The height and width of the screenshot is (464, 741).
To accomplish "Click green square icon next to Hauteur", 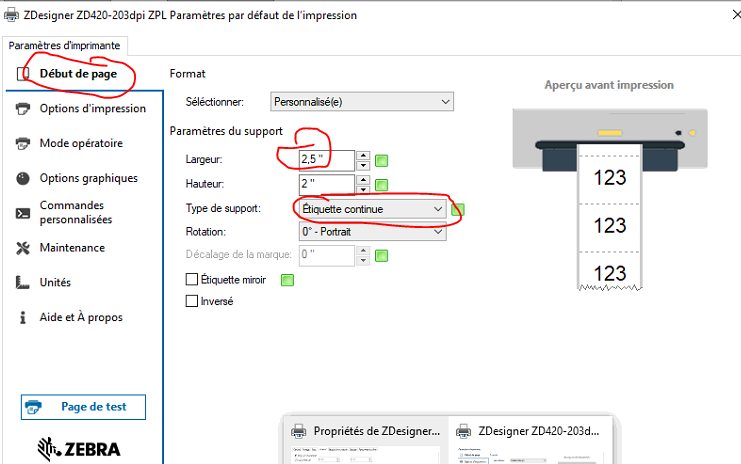I will [381, 184].
